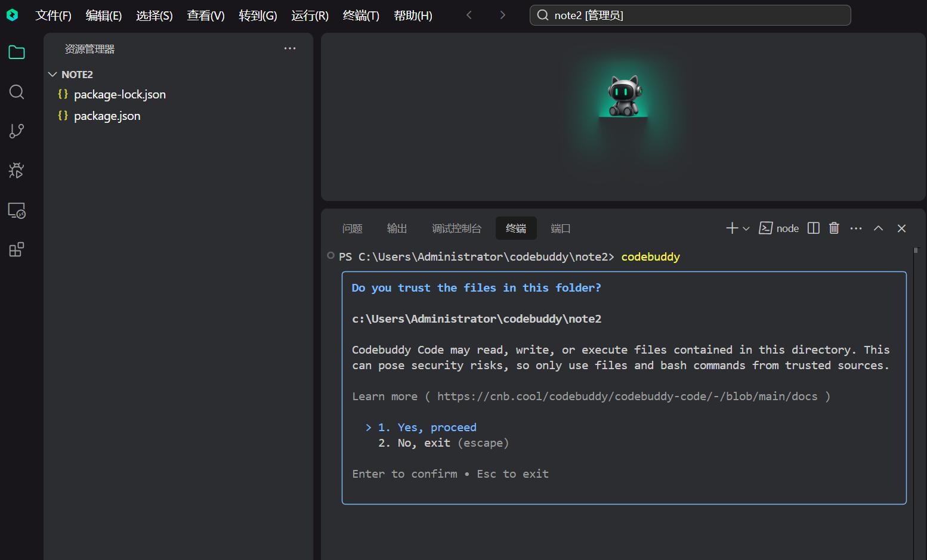Screen dimensions: 927x560
Task: Open the Run and Debug view
Action: tap(17, 171)
